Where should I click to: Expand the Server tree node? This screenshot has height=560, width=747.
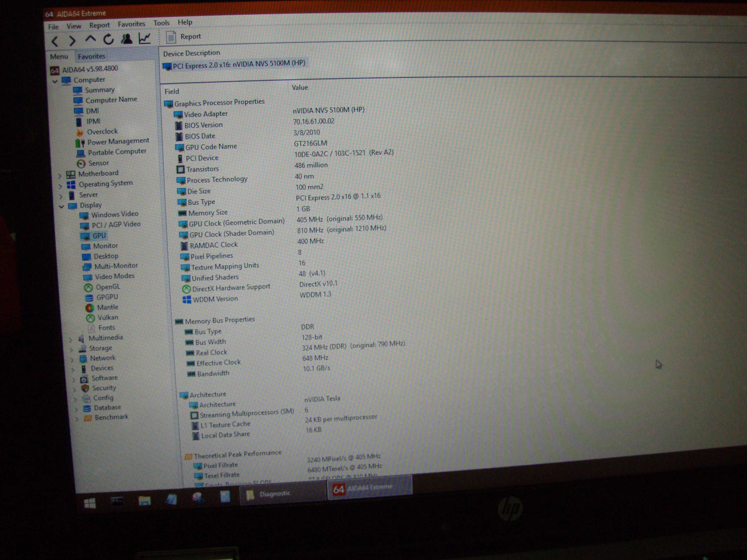pos(61,196)
